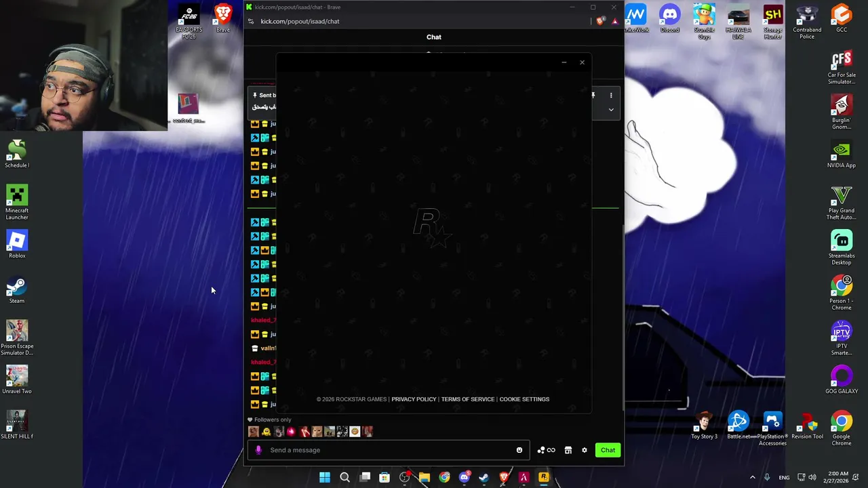The width and height of the screenshot is (868, 488).
Task: Switch to Rockstar Games Launcher on taskbar
Action: [543, 478]
